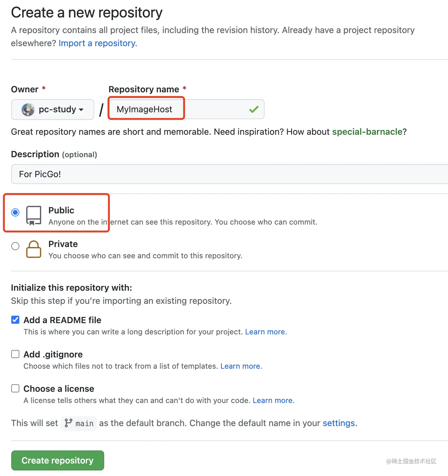Click the Repository name input field
This screenshot has width=448, height=476.
pos(187,109)
